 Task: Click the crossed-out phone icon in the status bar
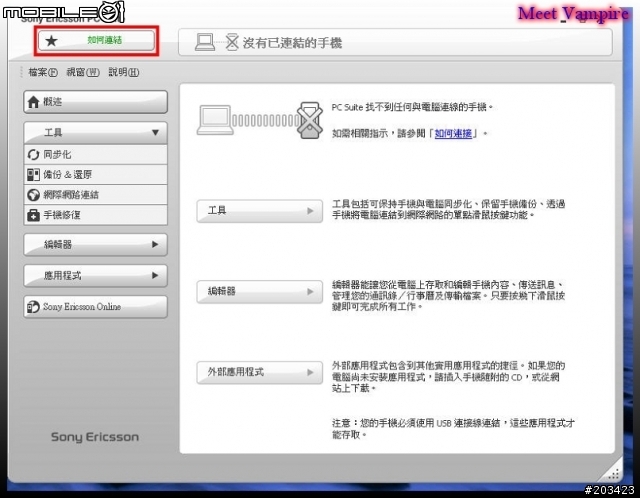[x=232, y=42]
